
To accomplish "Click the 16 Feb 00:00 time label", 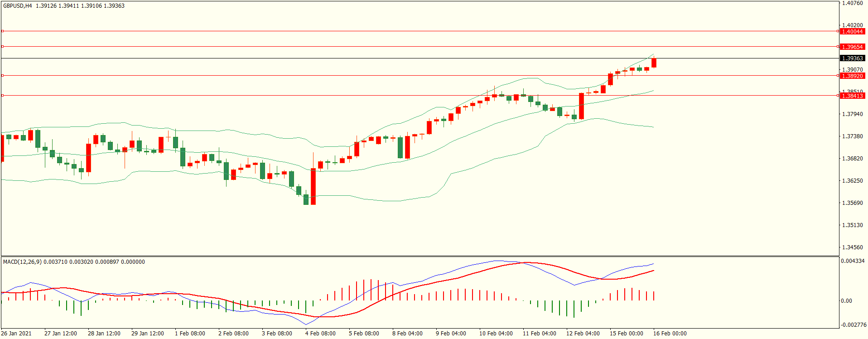I will click(x=670, y=334).
